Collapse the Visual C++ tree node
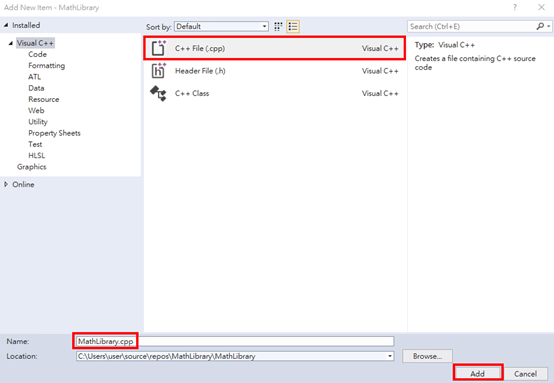 (11, 43)
